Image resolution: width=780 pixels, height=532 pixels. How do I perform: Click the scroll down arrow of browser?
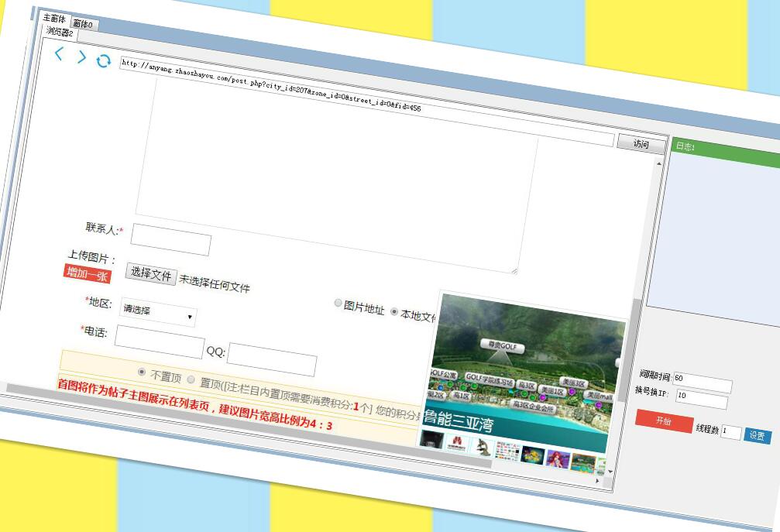point(610,471)
